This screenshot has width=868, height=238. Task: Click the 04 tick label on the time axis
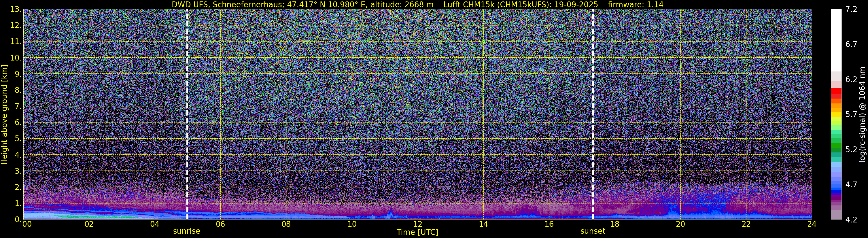(x=155, y=224)
